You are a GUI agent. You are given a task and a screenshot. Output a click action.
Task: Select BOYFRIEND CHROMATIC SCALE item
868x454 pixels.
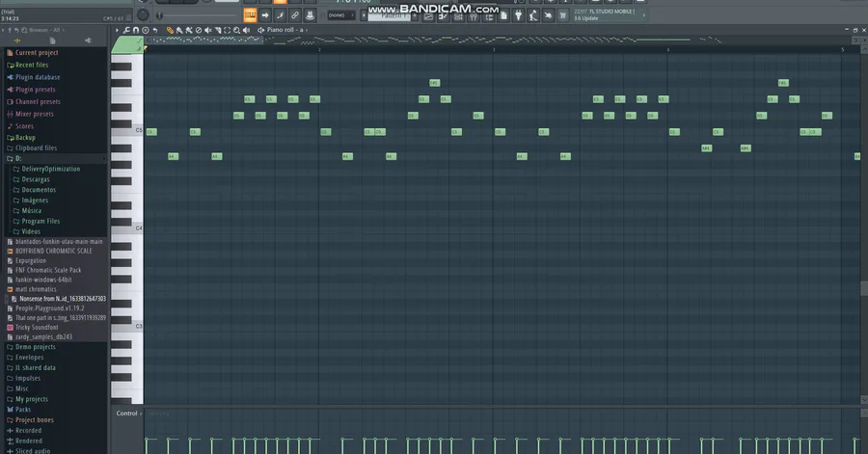coord(54,251)
